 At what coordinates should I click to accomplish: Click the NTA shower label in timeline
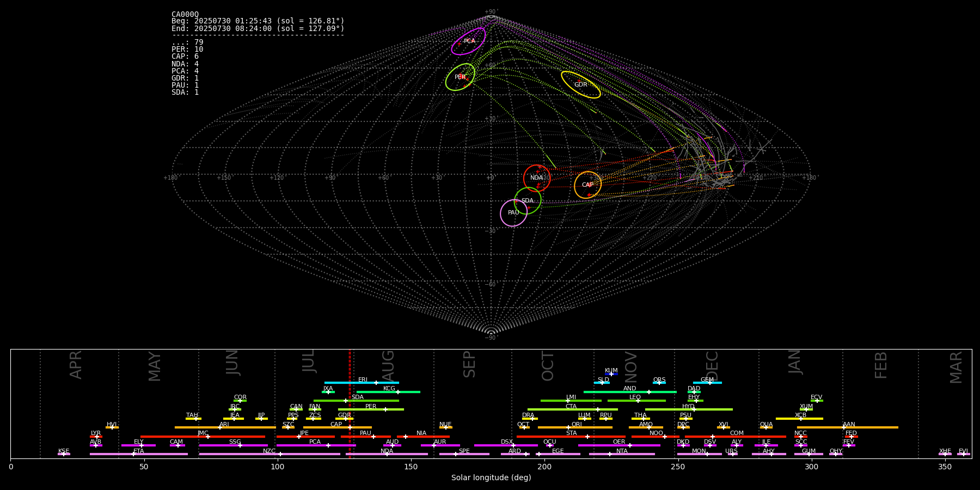pos(622,451)
